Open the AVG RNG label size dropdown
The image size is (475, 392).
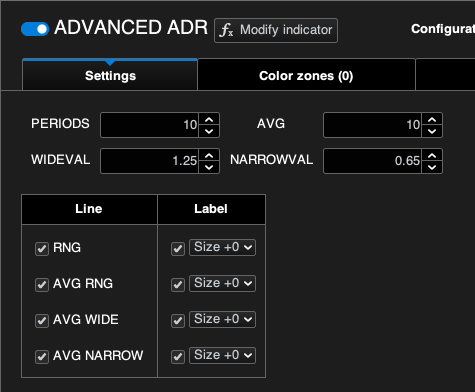point(222,283)
